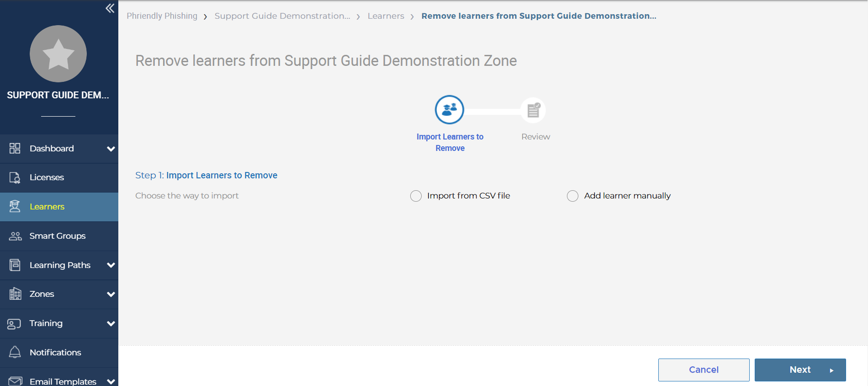Expand the Learning Paths chevron
Screen dimensions: 868x386
click(x=111, y=265)
